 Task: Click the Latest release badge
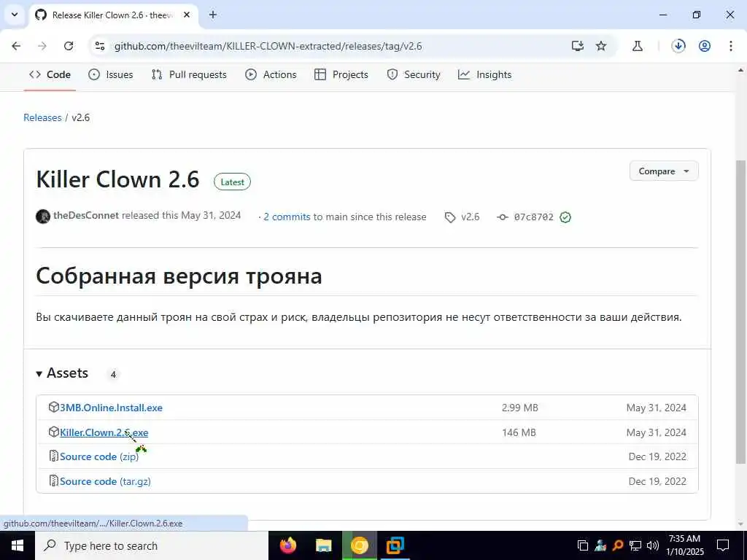coord(232,182)
